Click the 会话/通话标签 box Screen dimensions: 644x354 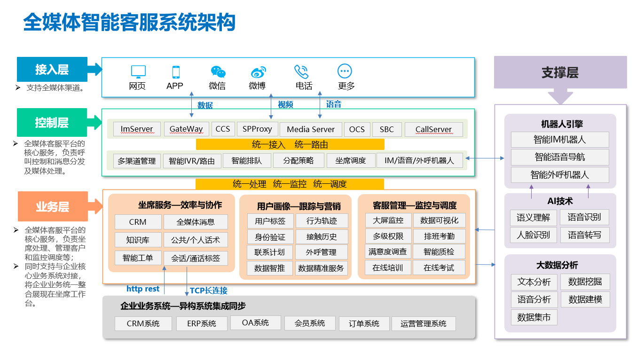tap(196, 258)
